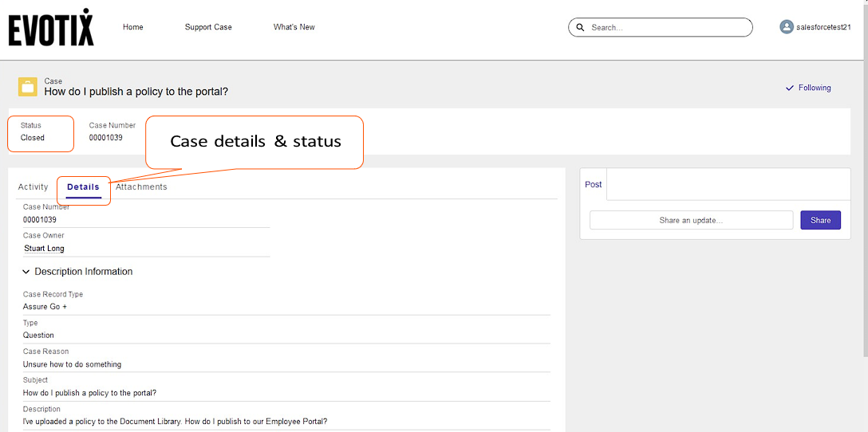Image resolution: width=868 pixels, height=432 pixels.
Task: Click the Share an update box
Action: [691, 221]
